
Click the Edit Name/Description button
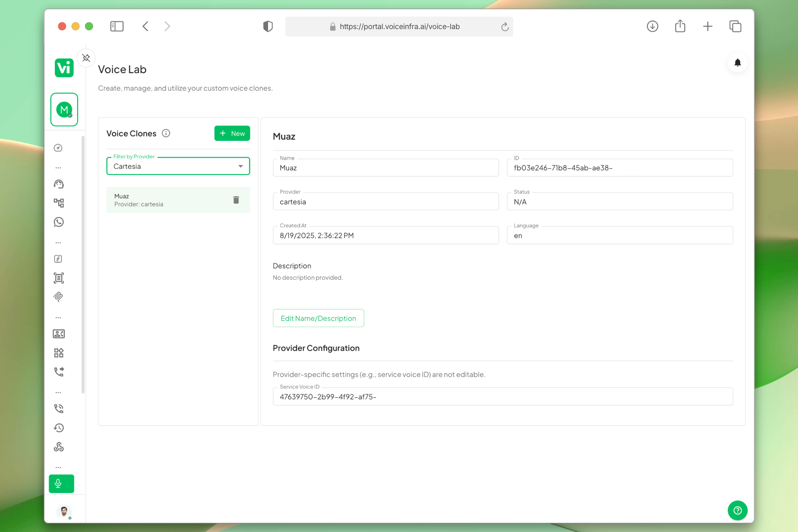coord(318,318)
